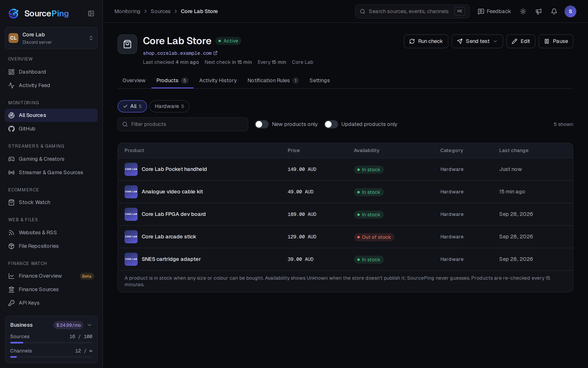Screen dimensions: 588x368
Task: Open Websites & RSS in sidebar
Action: point(51,232)
